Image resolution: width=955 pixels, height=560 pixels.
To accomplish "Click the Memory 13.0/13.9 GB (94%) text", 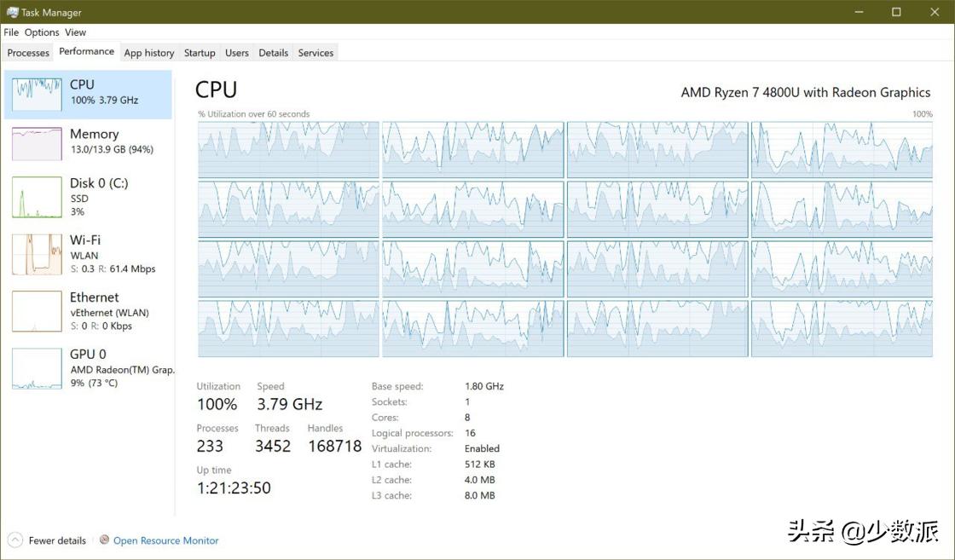I will coord(112,149).
